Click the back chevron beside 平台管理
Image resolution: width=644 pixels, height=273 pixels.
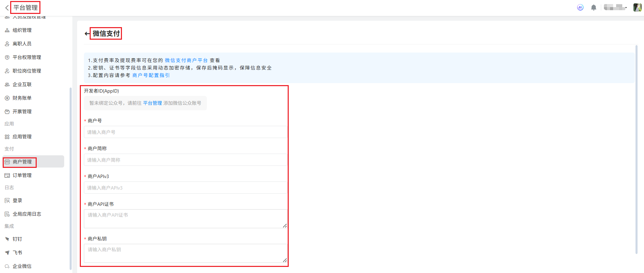click(7, 8)
